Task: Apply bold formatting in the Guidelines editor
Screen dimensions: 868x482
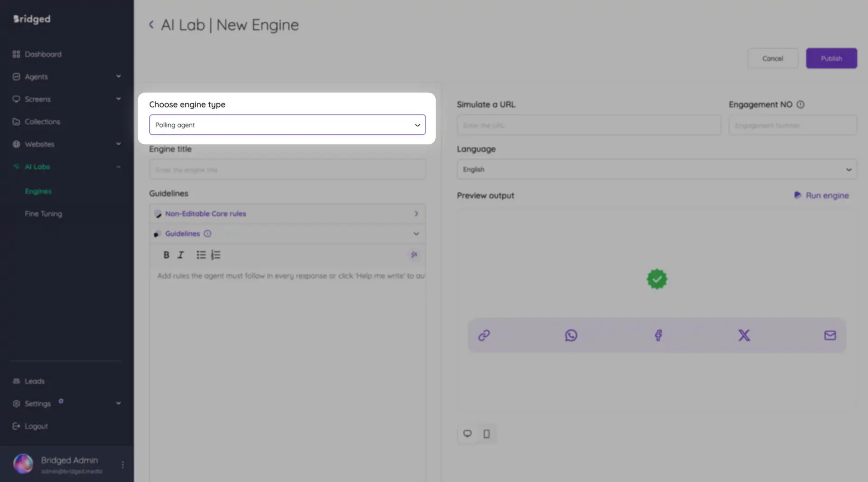Action: click(x=166, y=255)
